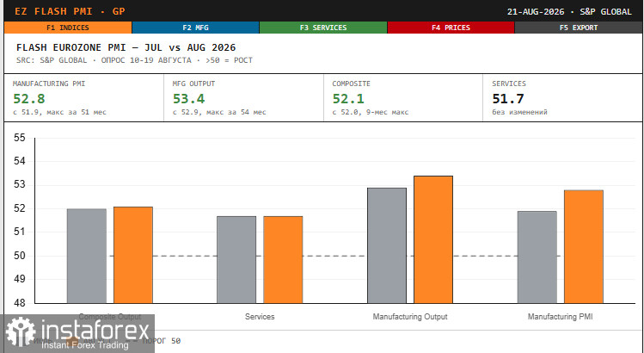Click the MFG OUTPUT card label
The width and height of the screenshot is (644, 353).
[x=193, y=84]
